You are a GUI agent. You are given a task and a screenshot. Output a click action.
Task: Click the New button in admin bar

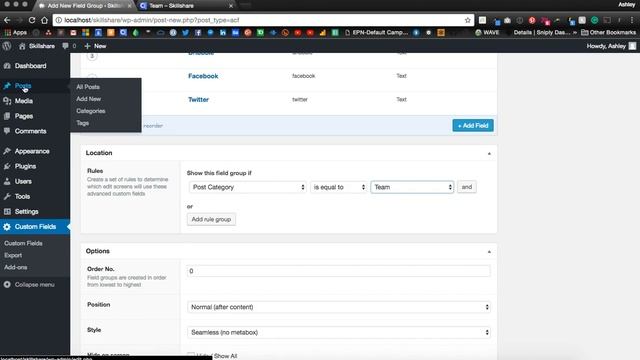click(x=96, y=46)
